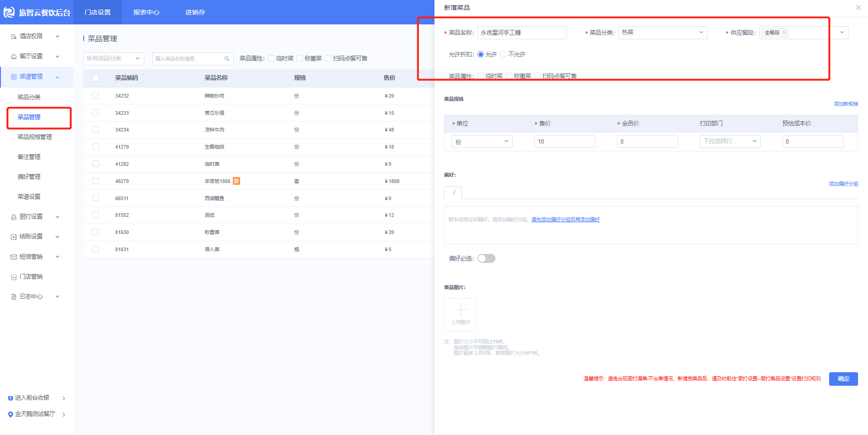Click the slash preference tab

tap(453, 192)
